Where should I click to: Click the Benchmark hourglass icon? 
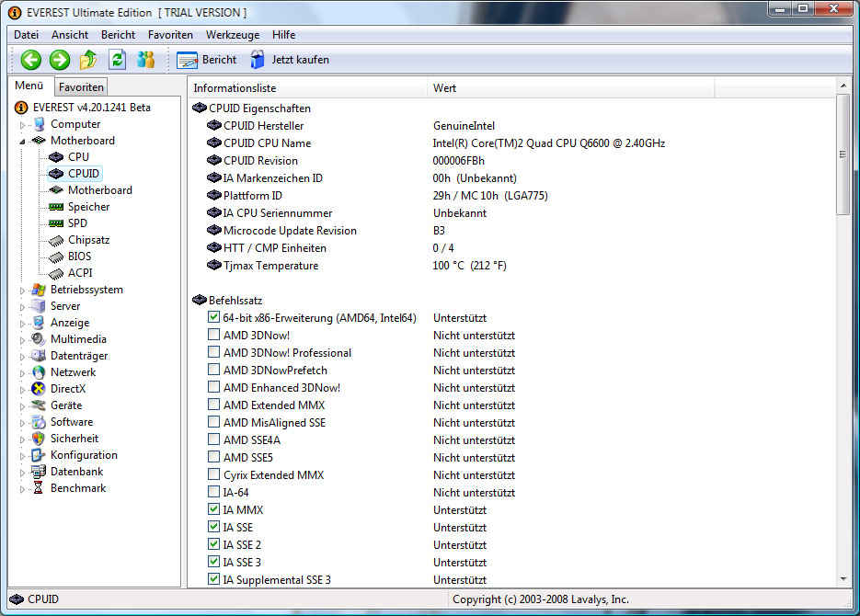39,488
